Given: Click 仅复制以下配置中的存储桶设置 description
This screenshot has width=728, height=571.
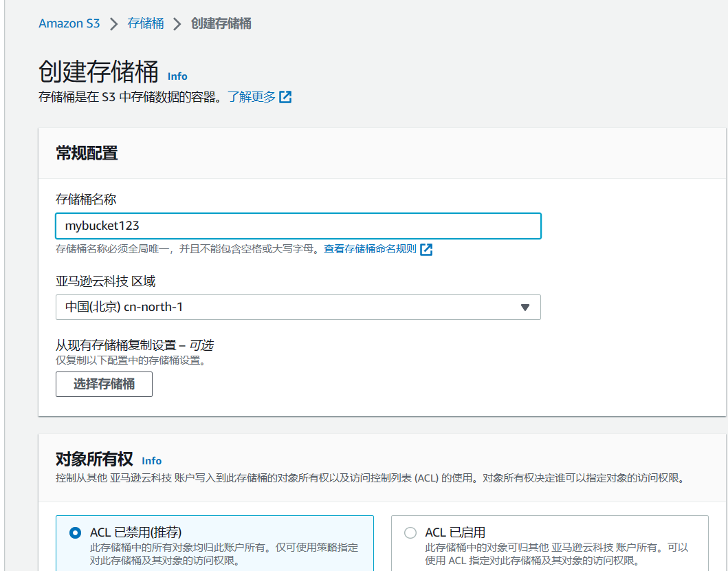Looking at the screenshot, I should [131, 360].
